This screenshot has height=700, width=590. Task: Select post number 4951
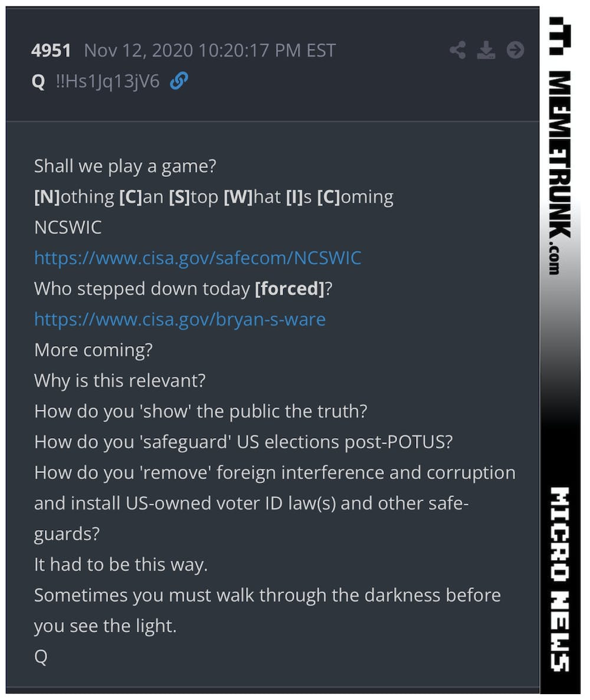coord(51,51)
